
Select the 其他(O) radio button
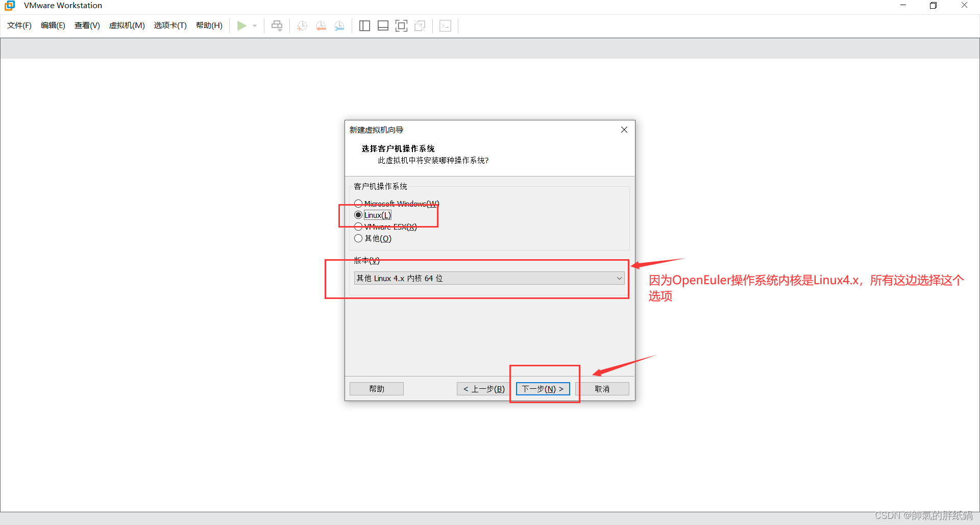[358, 238]
